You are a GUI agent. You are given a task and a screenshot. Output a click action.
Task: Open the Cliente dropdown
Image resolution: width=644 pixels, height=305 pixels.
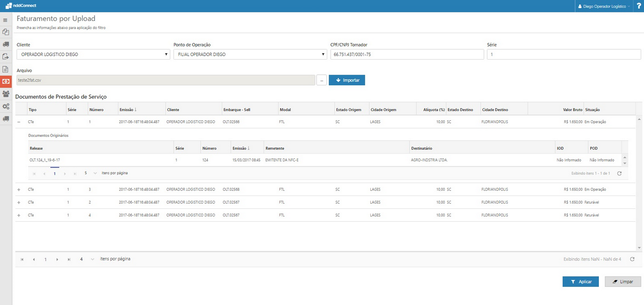point(93,54)
